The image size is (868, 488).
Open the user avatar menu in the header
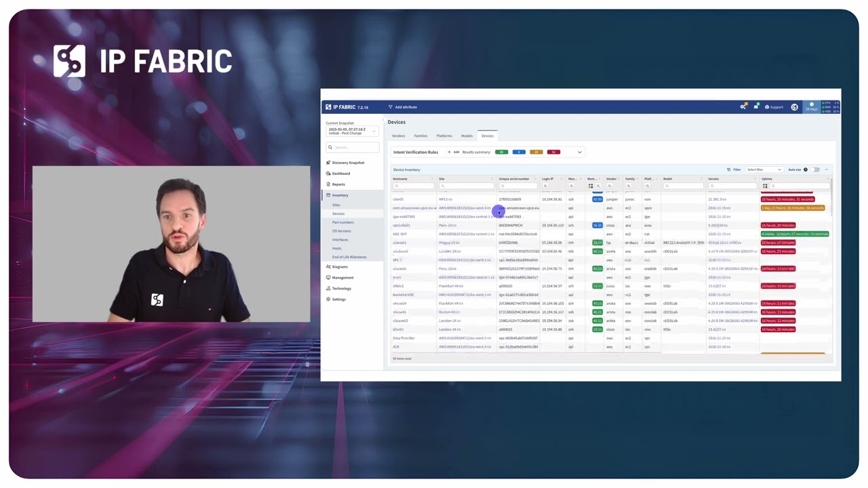(795, 107)
